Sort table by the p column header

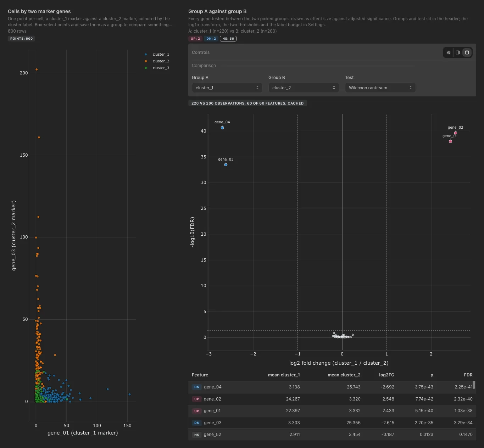click(x=432, y=375)
